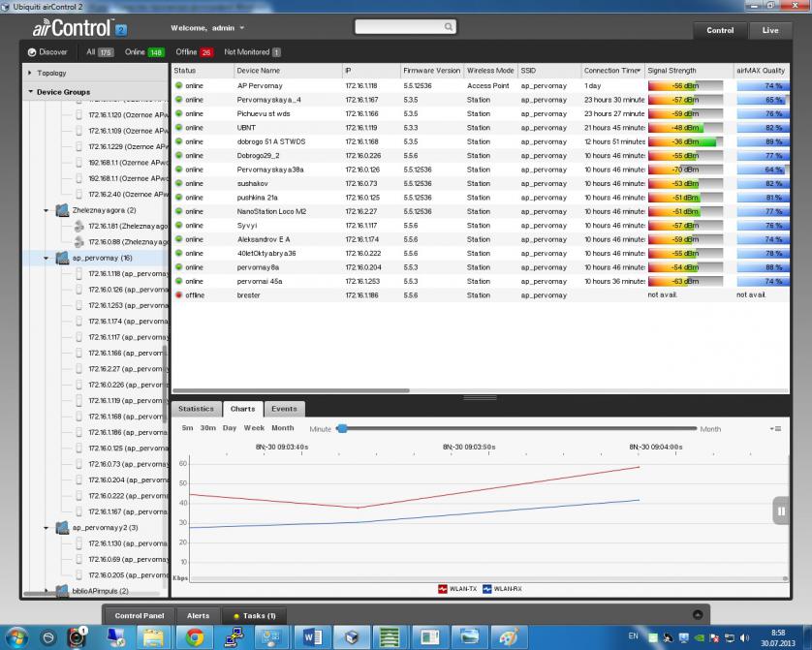This screenshot has width=812, height=650.
Task: Select the NanoStation Loco M2 row
Action: click(x=480, y=211)
